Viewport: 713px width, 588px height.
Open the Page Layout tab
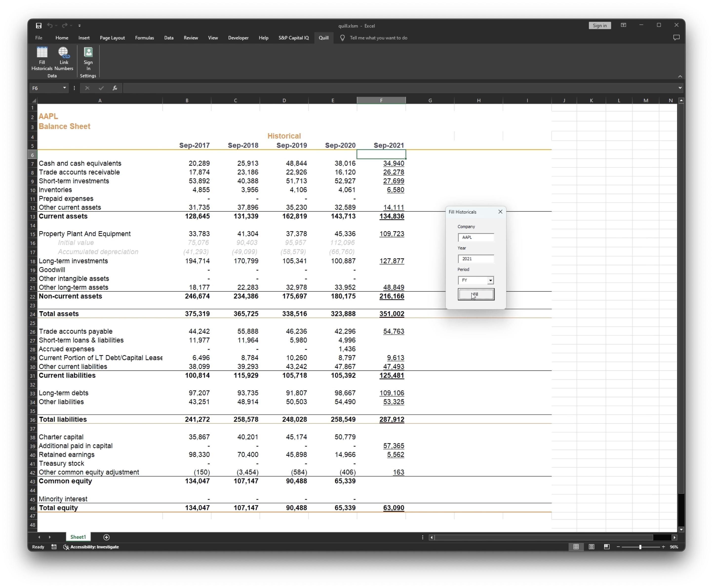pyautogui.click(x=112, y=38)
